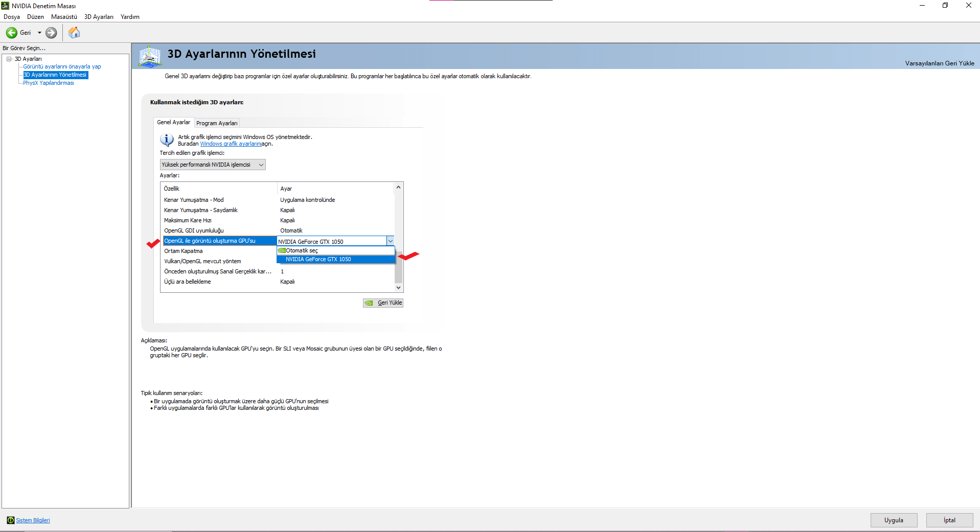Click the 'Kapalı' value for Maksimum Kare Hızı
This screenshot has width=980, height=532.
click(287, 220)
